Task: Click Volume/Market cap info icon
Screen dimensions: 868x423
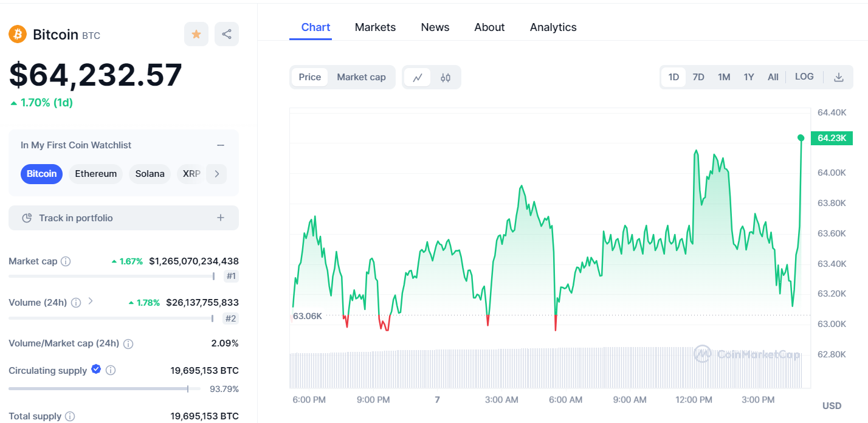Action: (x=128, y=344)
